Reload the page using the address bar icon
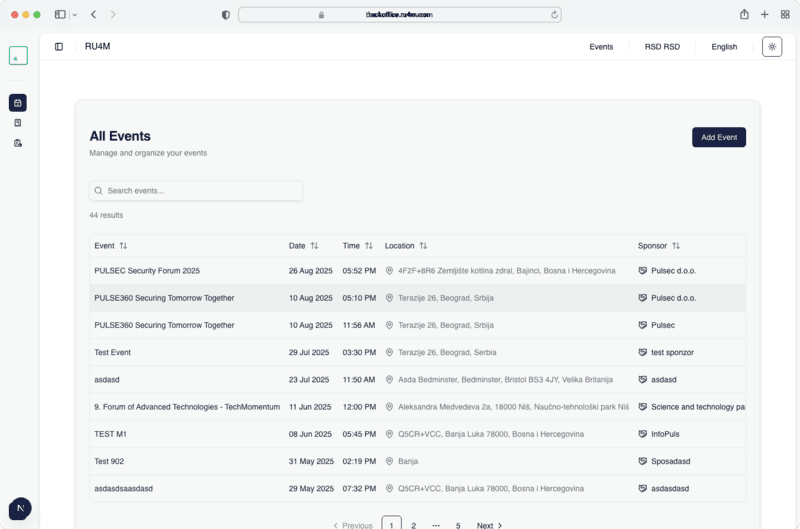This screenshot has width=800, height=529. (x=554, y=15)
